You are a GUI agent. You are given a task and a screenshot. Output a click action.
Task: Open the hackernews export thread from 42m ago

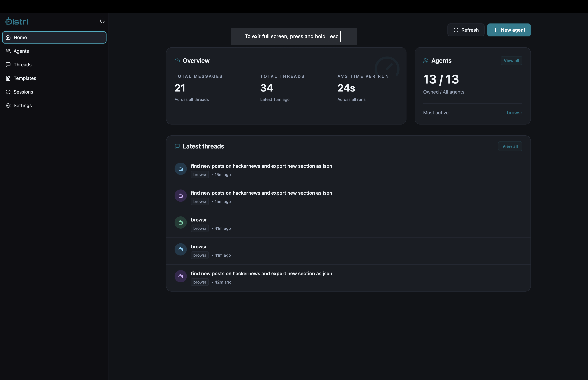pos(261,273)
